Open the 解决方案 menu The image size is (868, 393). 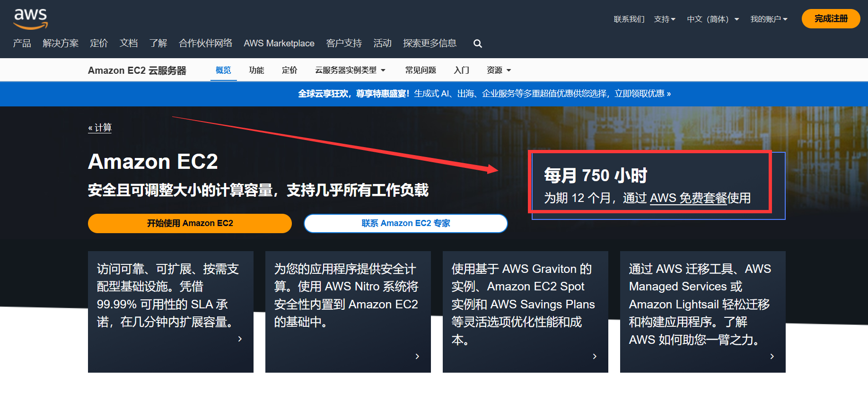point(61,44)
